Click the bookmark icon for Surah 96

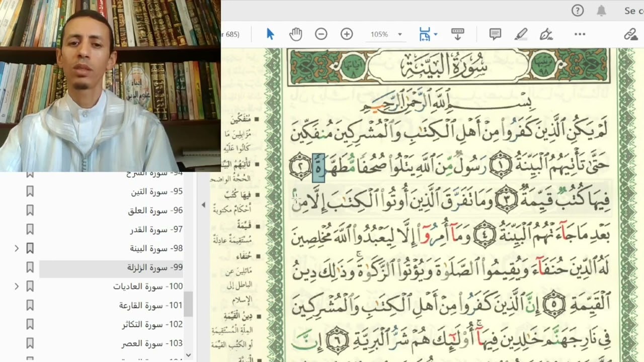pos(30,210)
